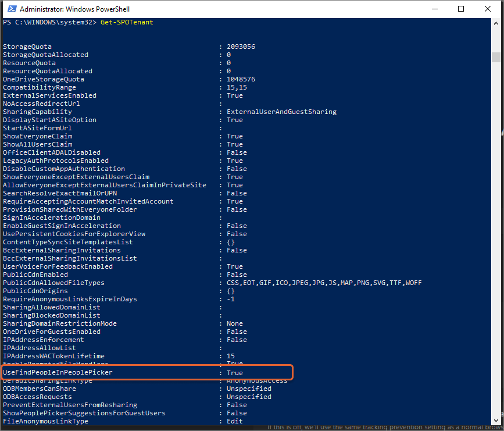Select the ProvisionSharedWithEveryoneFolder property
Screen dimensions: 504x431
coord(70,209)
